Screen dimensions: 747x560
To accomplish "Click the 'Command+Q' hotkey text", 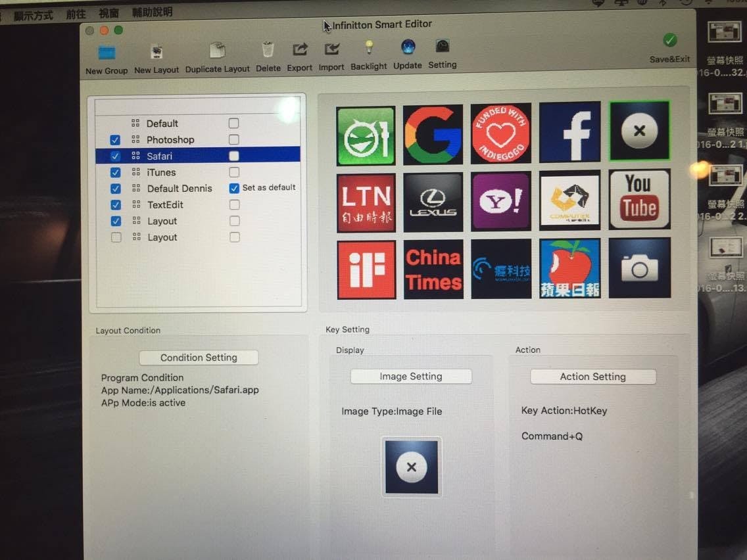I will 552,436.
